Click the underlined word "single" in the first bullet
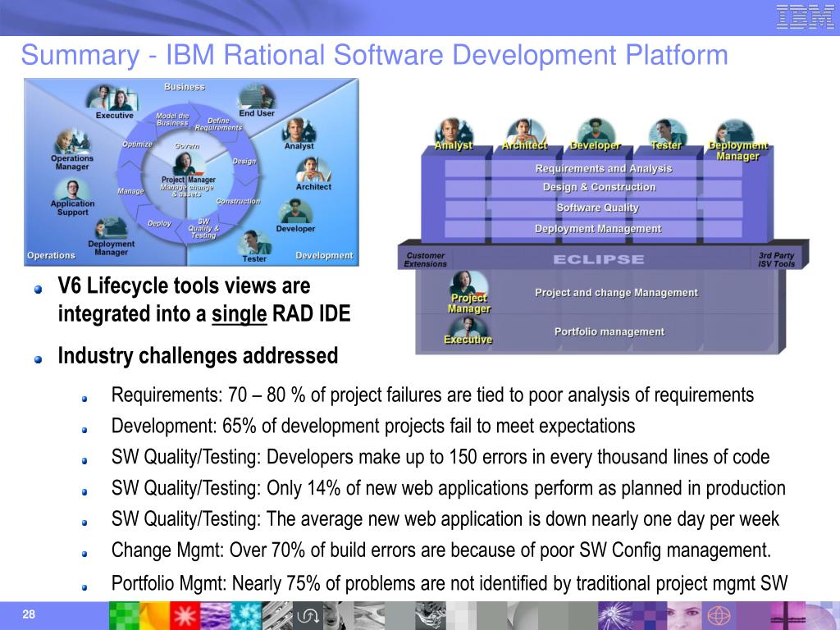The image size is (840, 630). point(239,314)
